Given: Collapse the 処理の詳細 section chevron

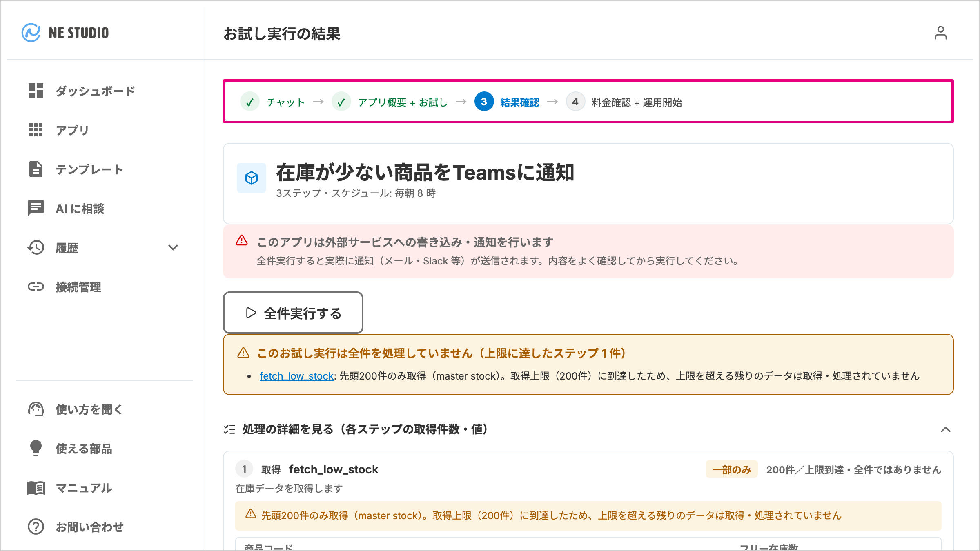Looking at the screenshot, I should 946,429.
